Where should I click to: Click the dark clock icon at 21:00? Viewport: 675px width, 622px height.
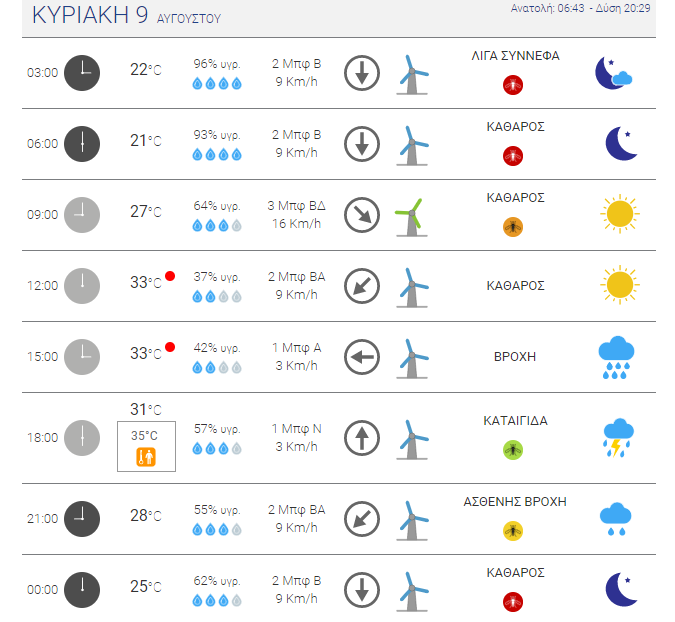click(x=82, y=519)
